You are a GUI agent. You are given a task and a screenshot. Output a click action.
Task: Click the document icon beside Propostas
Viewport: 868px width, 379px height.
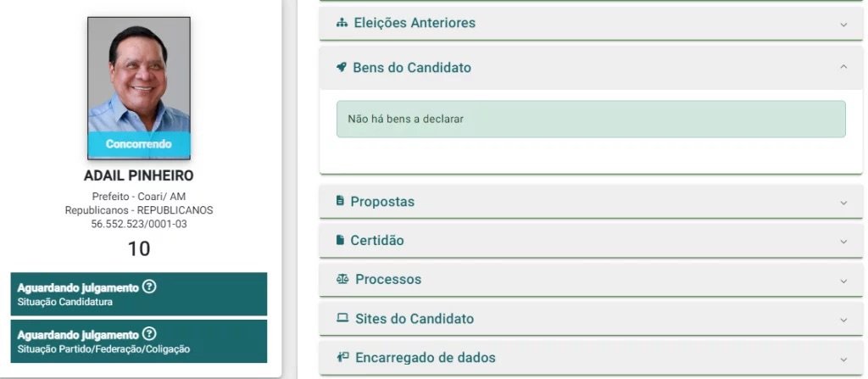(x=340, y=202)
